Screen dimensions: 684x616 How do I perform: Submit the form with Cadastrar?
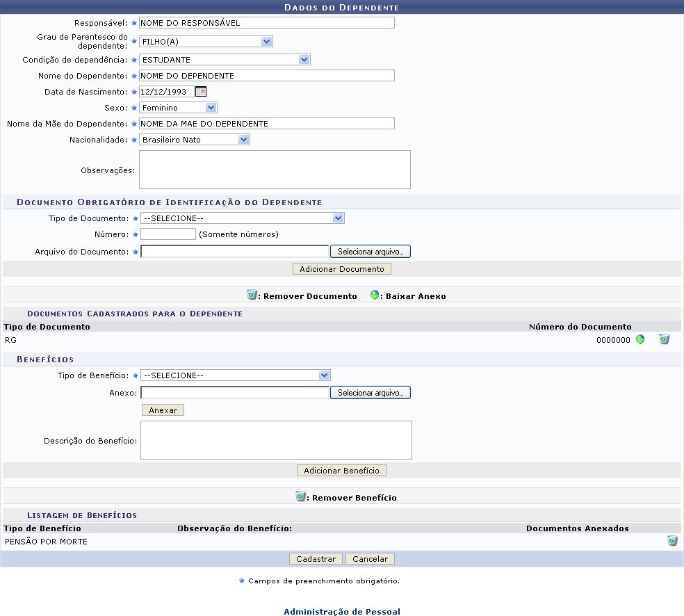[316, 559]
